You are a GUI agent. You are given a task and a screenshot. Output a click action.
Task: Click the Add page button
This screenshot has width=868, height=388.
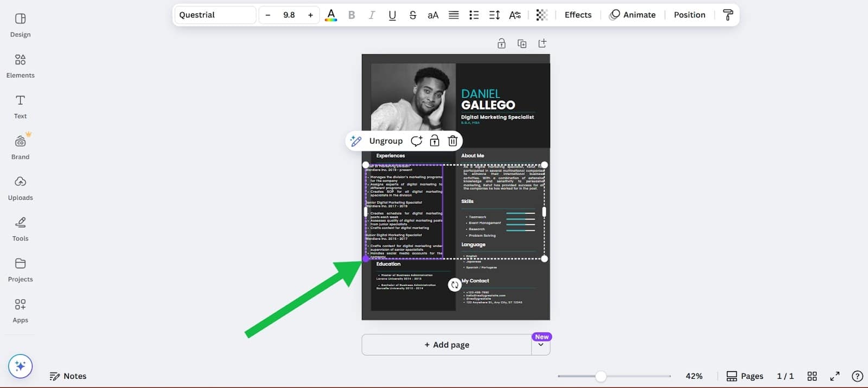446,345
